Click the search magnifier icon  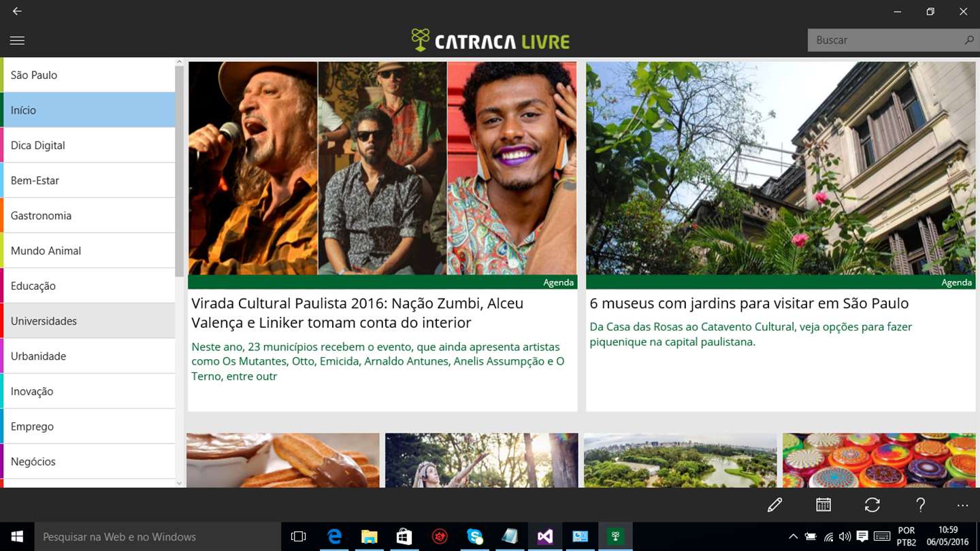point(968,40)
